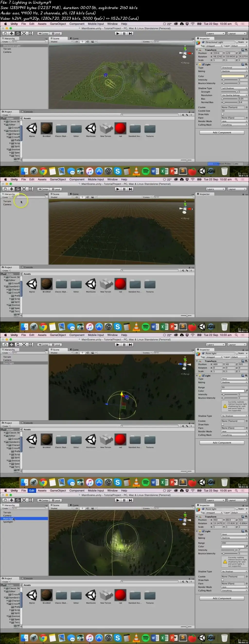Open VLC in the dock below the 10:02 am frame
Screen dimensions: 249x644
point(136,327)
